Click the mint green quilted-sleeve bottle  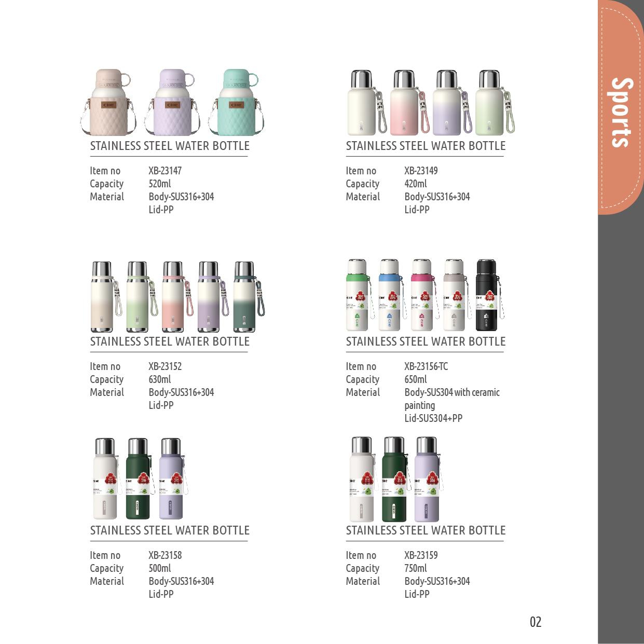coord(236,102)
